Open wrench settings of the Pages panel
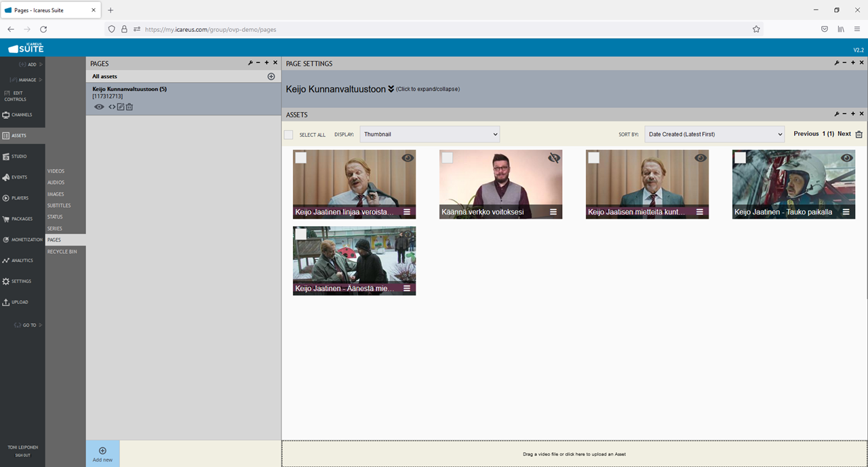 tap(250, 63)
